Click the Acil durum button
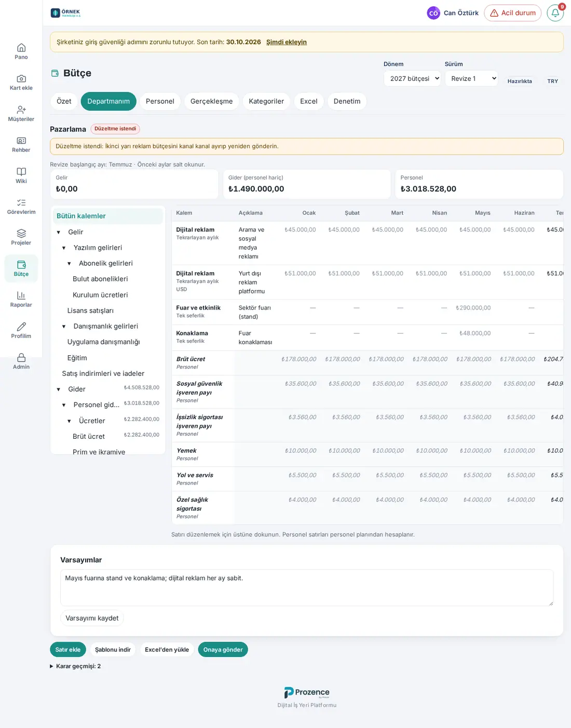571x728 pixels. (x=513, y=13)
